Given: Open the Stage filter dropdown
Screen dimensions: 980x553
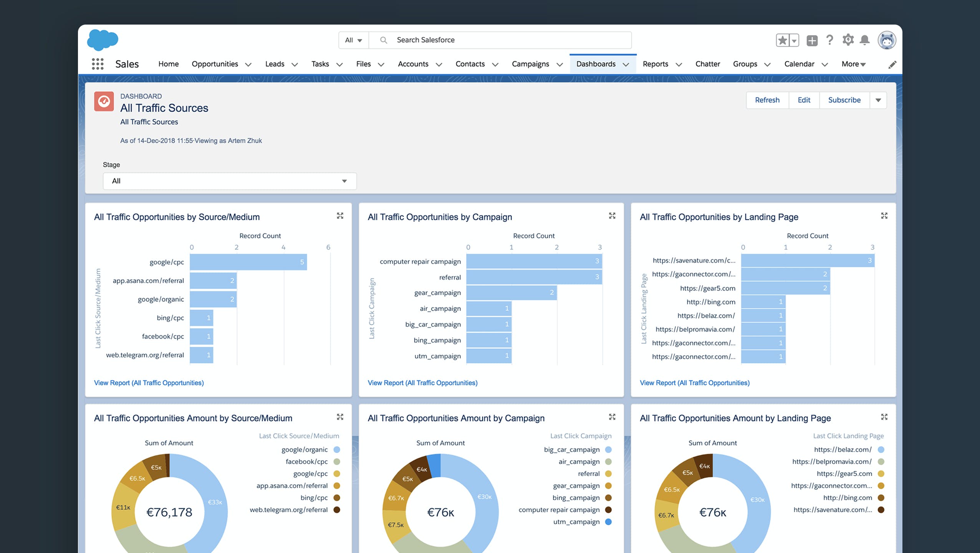Looking at the screenshot, I should pos(229,181).
